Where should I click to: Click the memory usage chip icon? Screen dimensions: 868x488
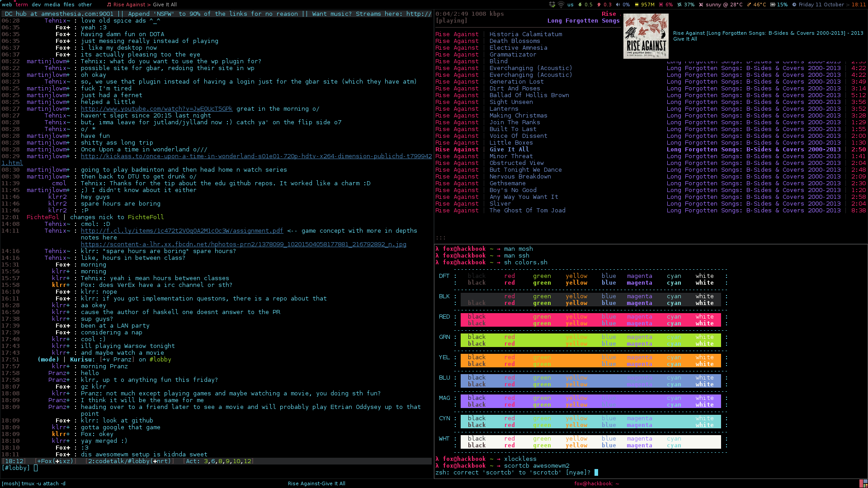[x=637, y=5]
